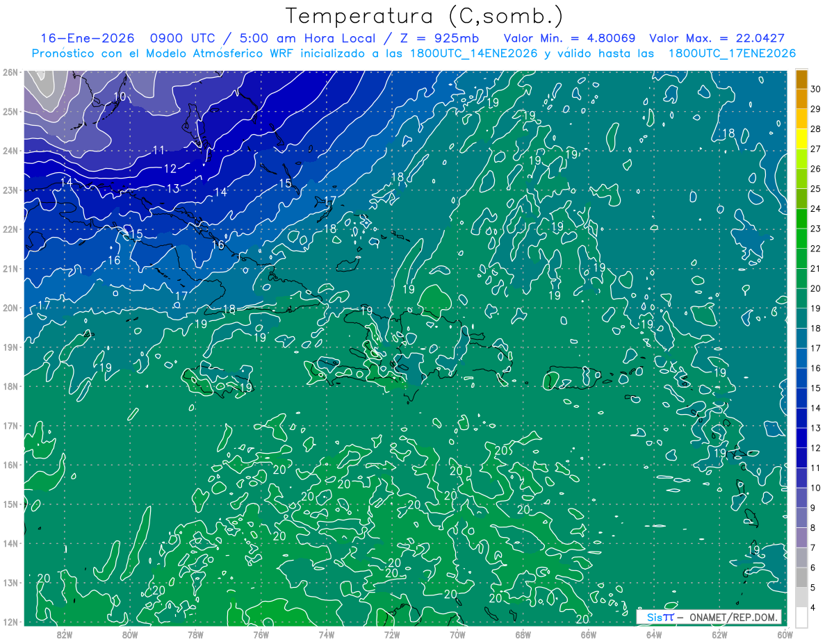Click the 23N latitude axis label

point(10,190)
